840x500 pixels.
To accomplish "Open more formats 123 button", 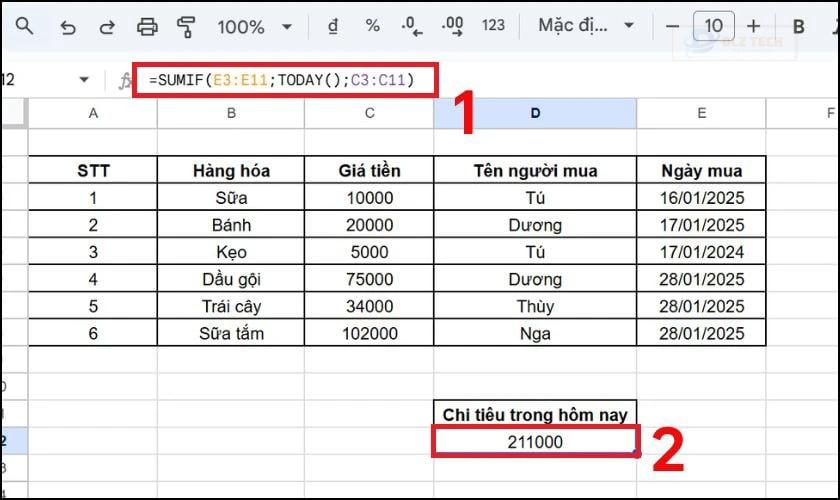I will click(x=493, y=25).
